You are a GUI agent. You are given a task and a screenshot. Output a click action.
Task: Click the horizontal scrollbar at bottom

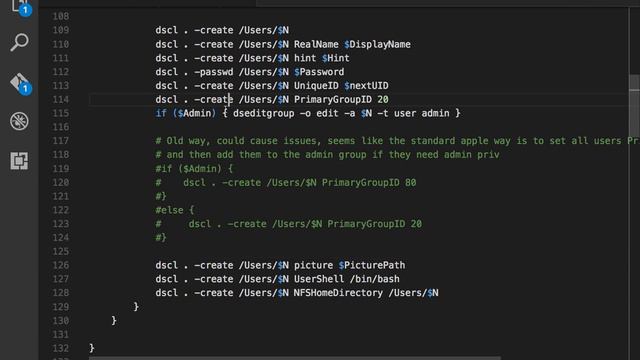tap(295, 358)
